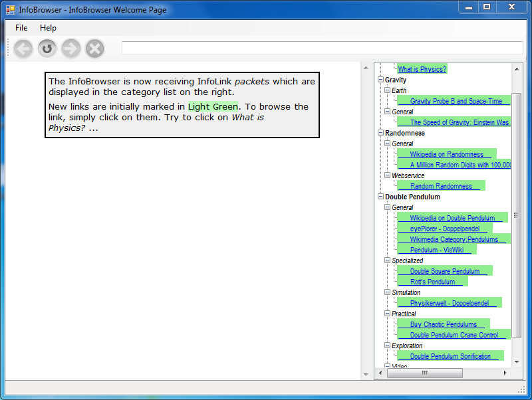Collapse the Gravity category node
This screenshot has height=400, width=532.
(x=380, y=80)
